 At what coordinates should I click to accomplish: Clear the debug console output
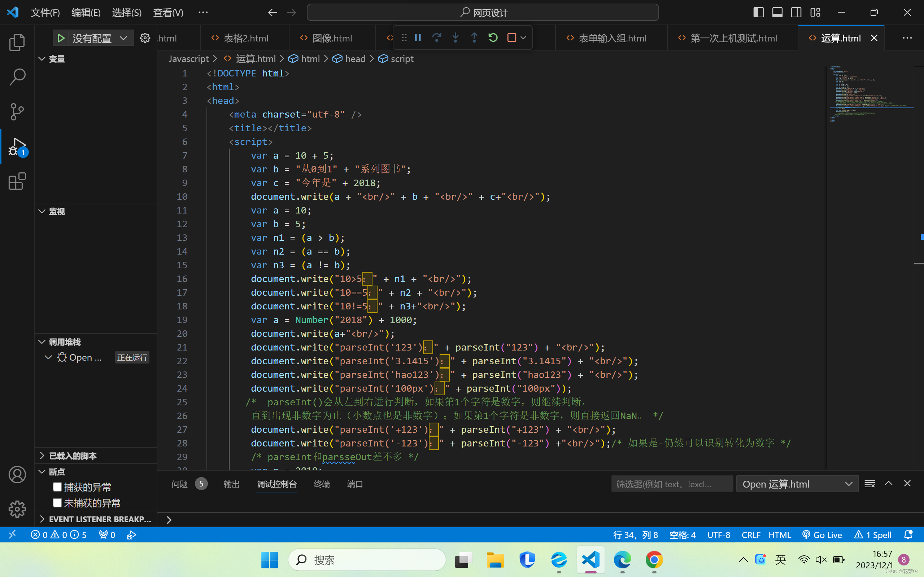(869, 484)
